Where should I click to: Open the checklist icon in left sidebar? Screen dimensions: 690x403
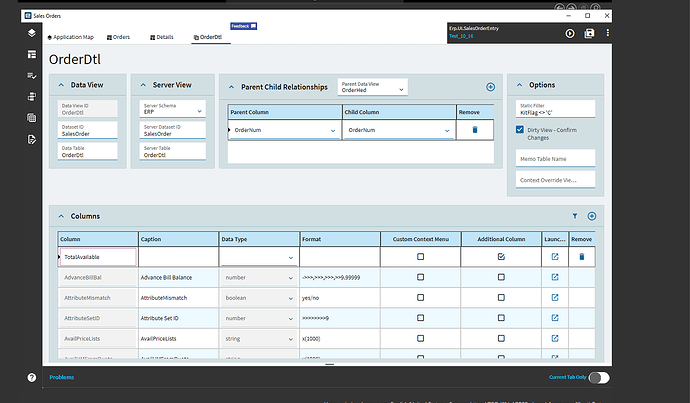(31, 76)
